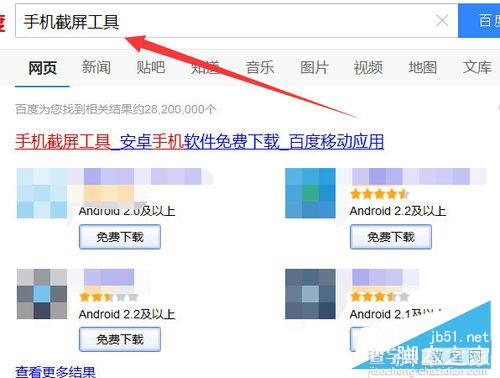Open the gray app thumbnail with blue center
500x378 pixels.
(x=42, y=294)
